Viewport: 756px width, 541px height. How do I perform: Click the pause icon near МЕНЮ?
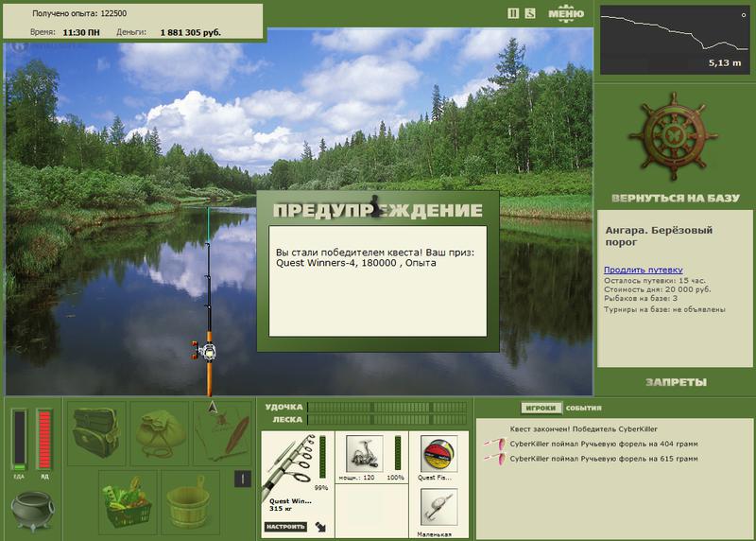click(x=513, y=13)
